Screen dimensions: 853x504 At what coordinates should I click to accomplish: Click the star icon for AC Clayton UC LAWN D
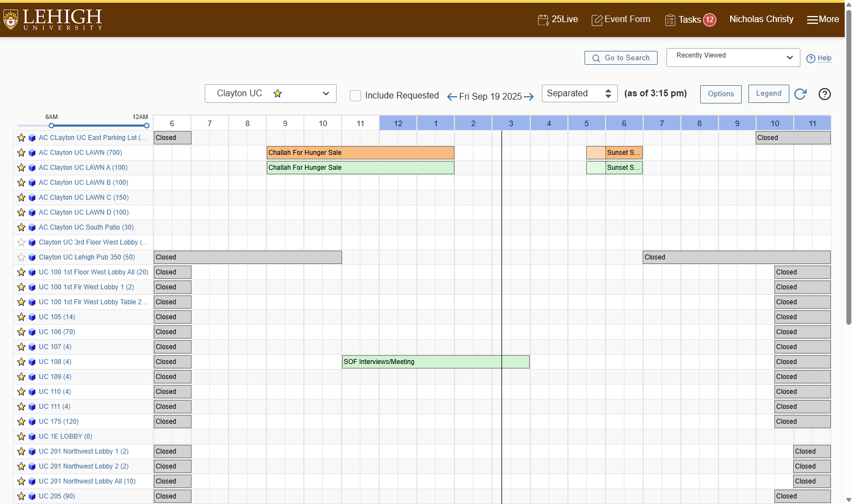pos(21,212)
